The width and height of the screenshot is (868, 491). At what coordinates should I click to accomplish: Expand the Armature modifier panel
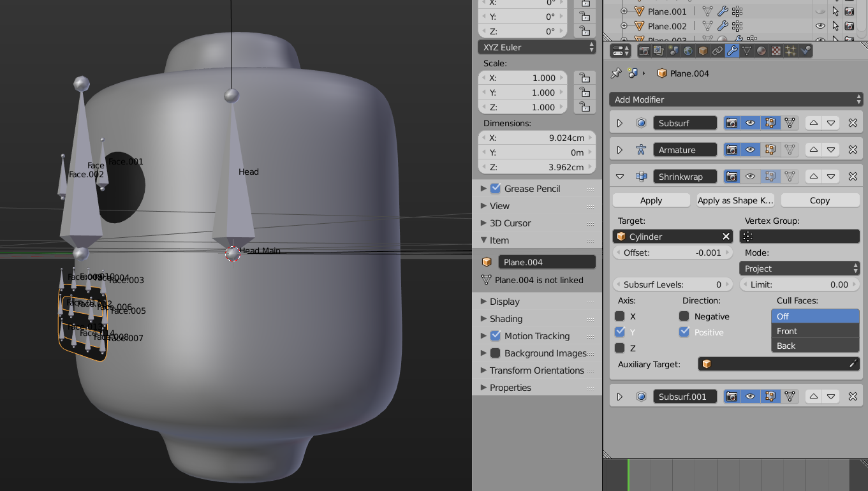619,150
